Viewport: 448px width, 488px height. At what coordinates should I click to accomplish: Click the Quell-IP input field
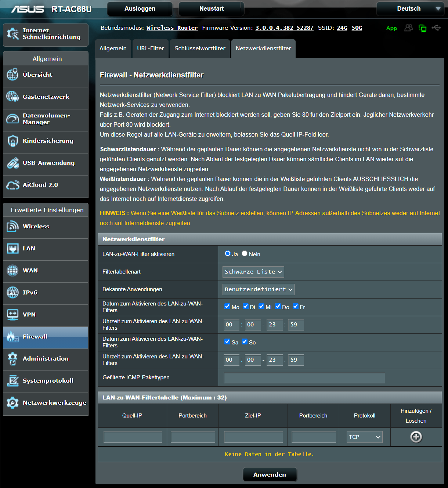point(133,437)
